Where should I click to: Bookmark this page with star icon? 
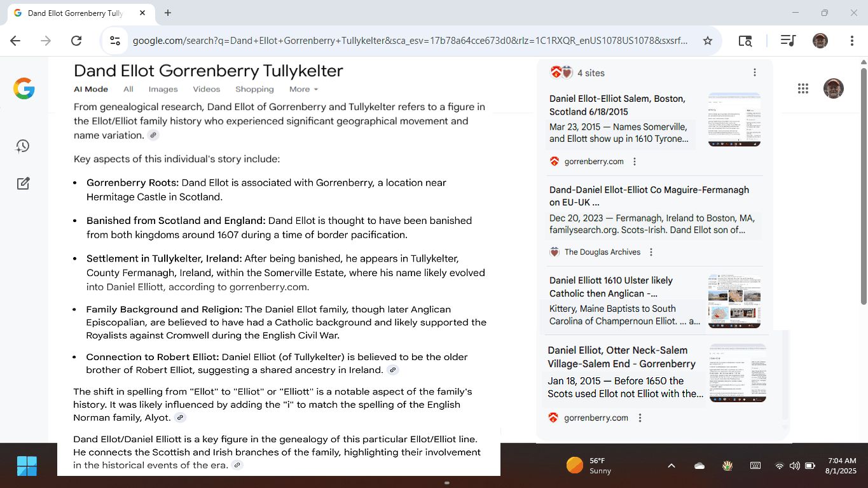(707, 41)
